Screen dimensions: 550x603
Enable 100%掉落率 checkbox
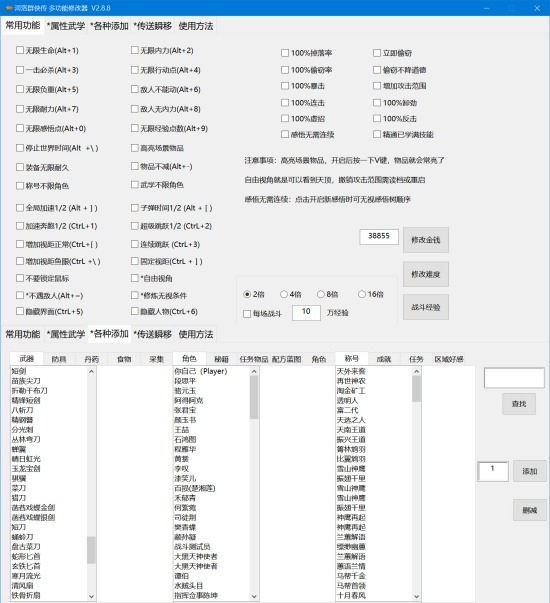pyautogui.click(x=285, y=53)
